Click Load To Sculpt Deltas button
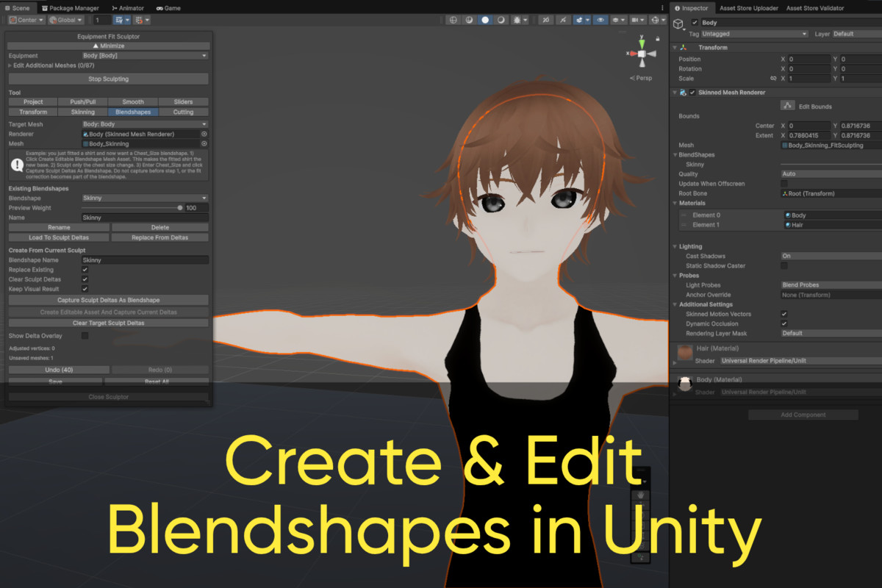Viewport: 882px width, 588px height. click(x=59, y=237)
